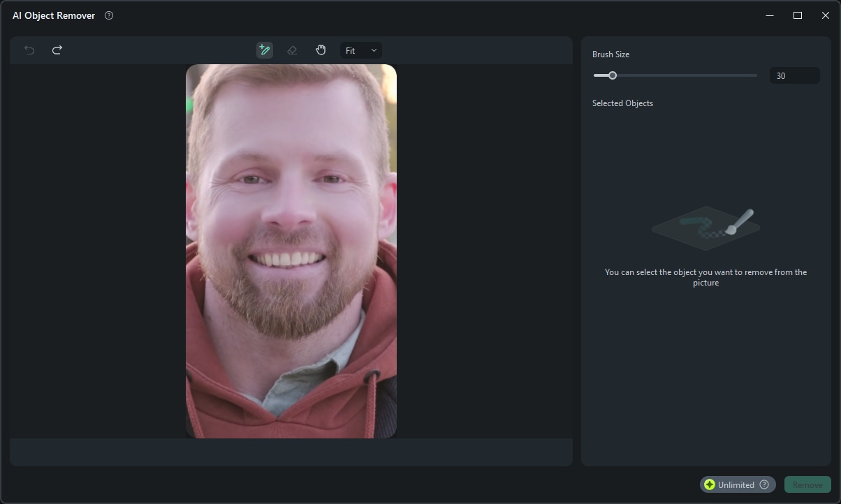Image resolution: width=841 pixels, height=504 pixels.
Task: Open the Fit zoom dropdown
Action: click(x=361, y=50)
